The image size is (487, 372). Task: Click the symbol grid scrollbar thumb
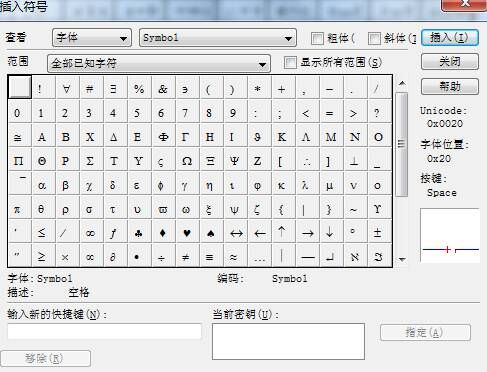tap(402, 144)
